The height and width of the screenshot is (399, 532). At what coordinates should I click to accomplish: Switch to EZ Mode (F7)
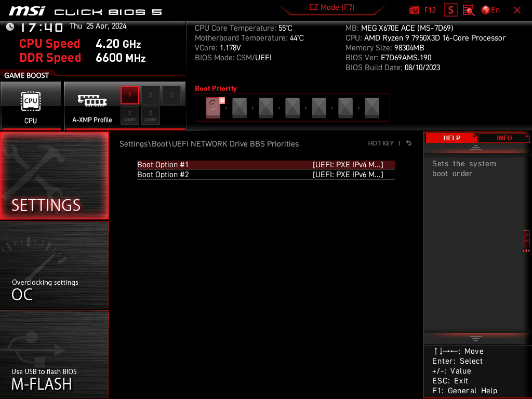[x=331, y=7]
